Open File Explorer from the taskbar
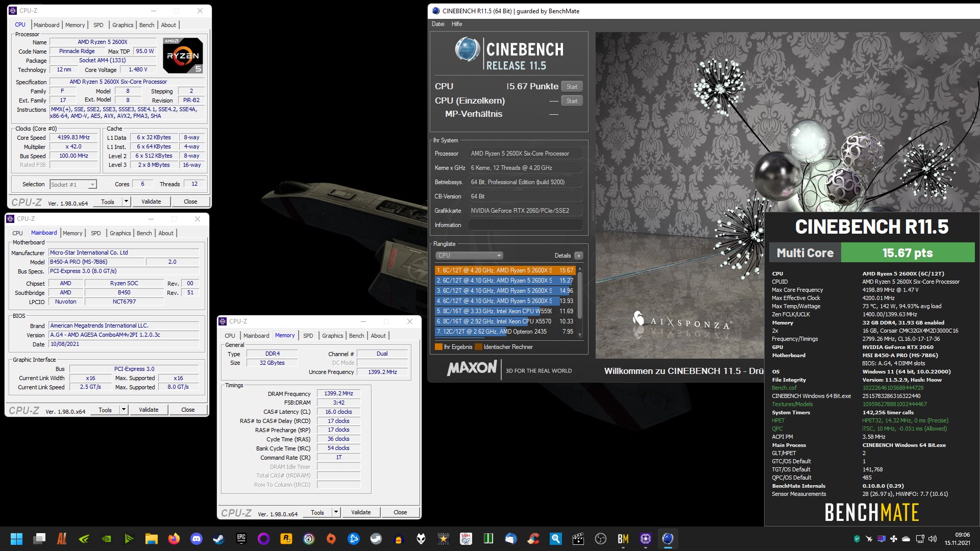Screen dimensions: 980x551 [152, 539]
